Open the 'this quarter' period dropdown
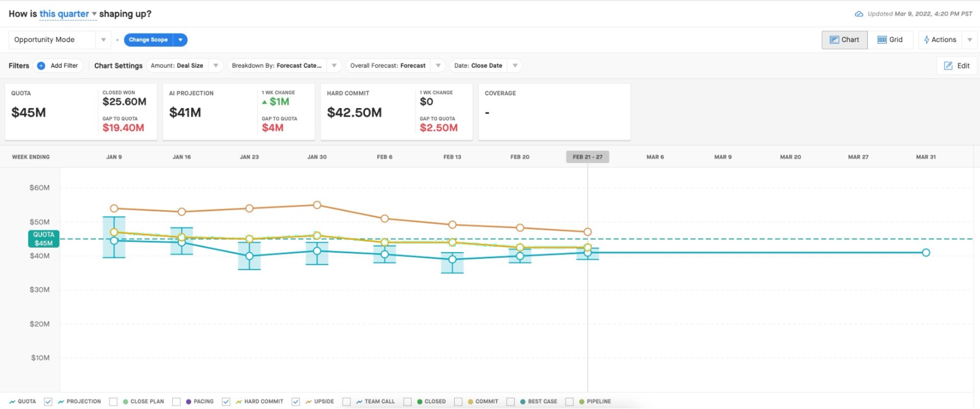This screenshot has width=980, height=409. coord(68,14)
